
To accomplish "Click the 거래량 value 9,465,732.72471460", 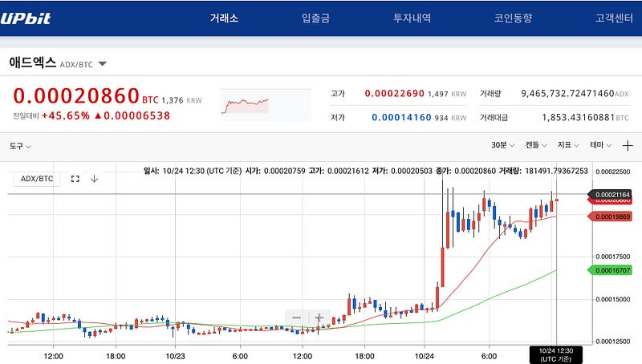I will pos(567,94).
